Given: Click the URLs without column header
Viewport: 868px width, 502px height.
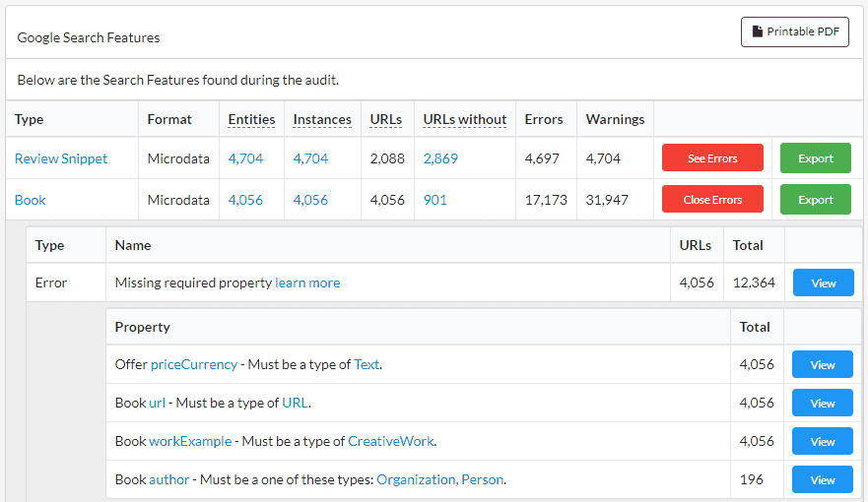Looking at the screenshot, I should (x=464, y=119).
